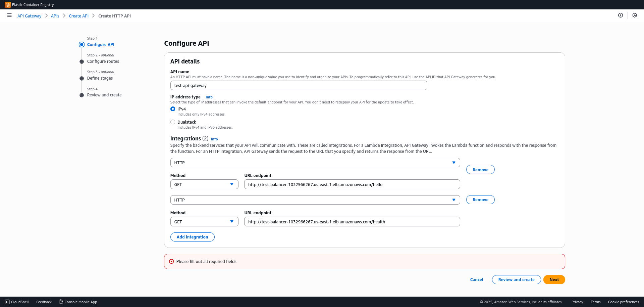
Task: Open the IP address type Info link
Action: click(209, 97)
